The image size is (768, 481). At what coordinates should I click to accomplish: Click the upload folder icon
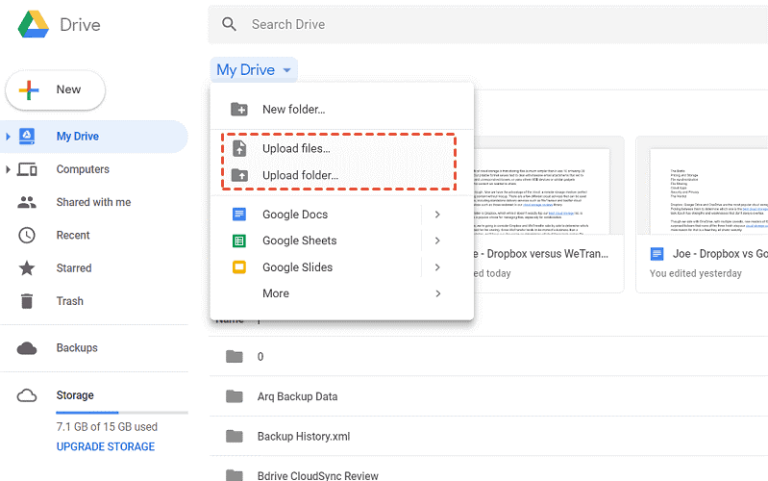239,175
